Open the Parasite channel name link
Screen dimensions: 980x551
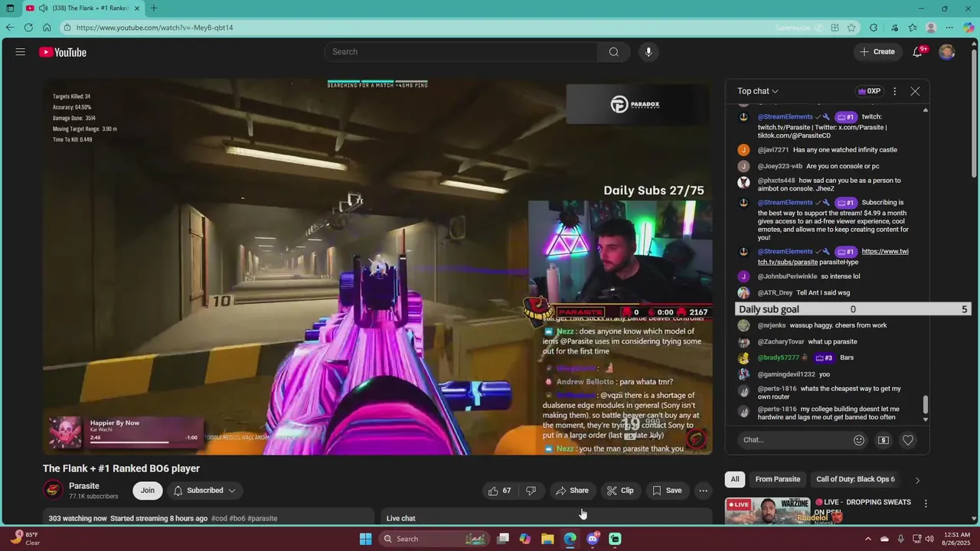point(84,486)
